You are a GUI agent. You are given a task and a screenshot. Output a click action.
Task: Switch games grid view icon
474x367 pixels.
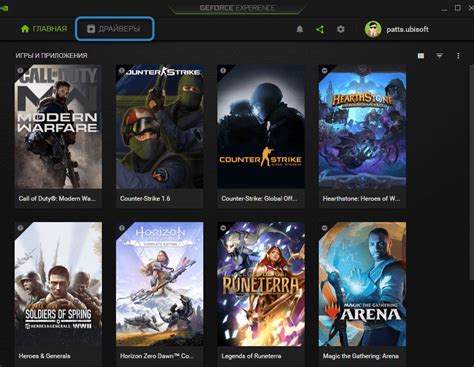(x=421, y=56)
